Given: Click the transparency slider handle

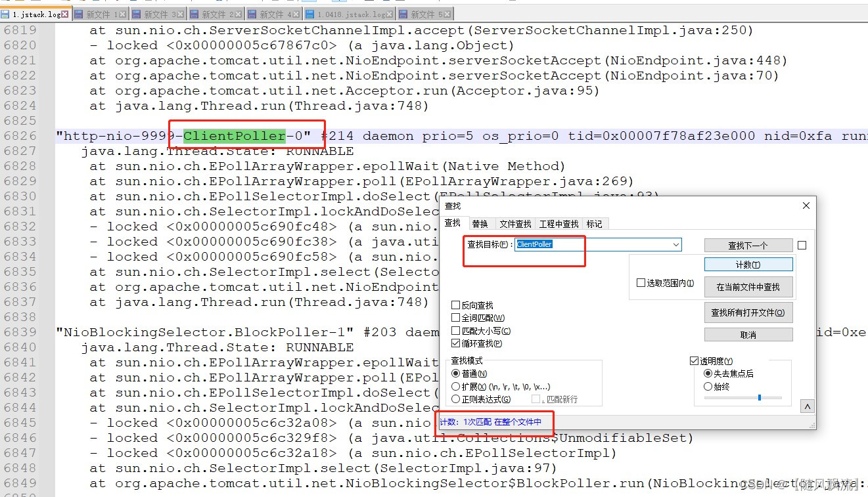Looking at the screenshot, I should coord(760,397).
